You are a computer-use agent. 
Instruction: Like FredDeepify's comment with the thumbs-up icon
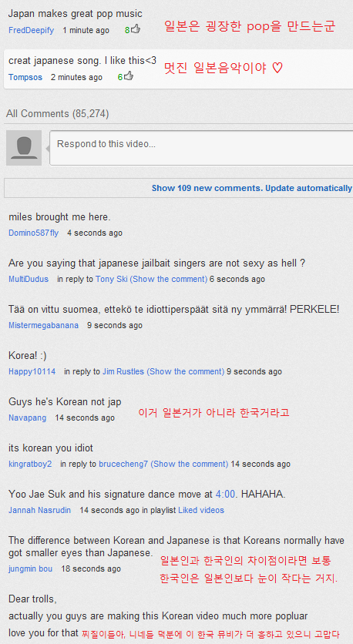tap(136, 29)
